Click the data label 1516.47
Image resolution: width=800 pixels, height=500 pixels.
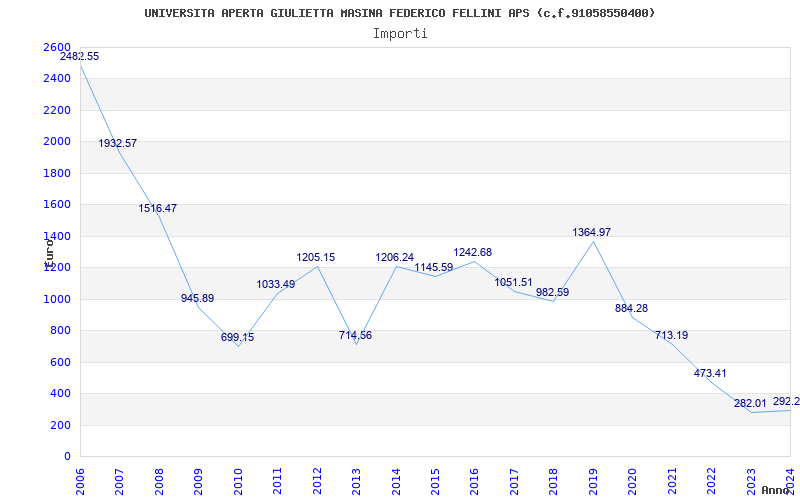(x=158, y=208)
